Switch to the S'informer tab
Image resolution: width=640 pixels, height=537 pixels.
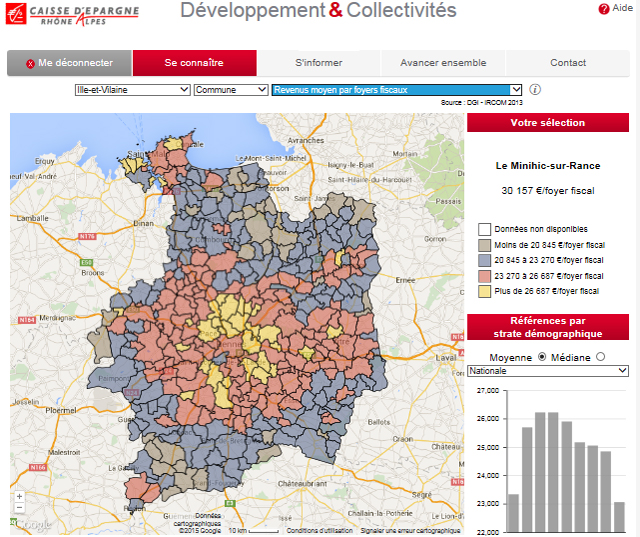tap(318, 63)
